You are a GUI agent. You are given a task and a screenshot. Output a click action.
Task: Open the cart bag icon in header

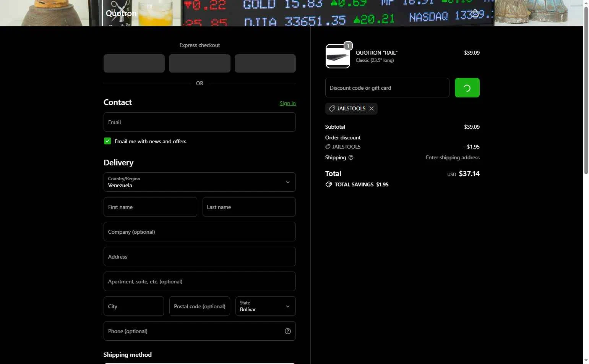coord(475,13)
